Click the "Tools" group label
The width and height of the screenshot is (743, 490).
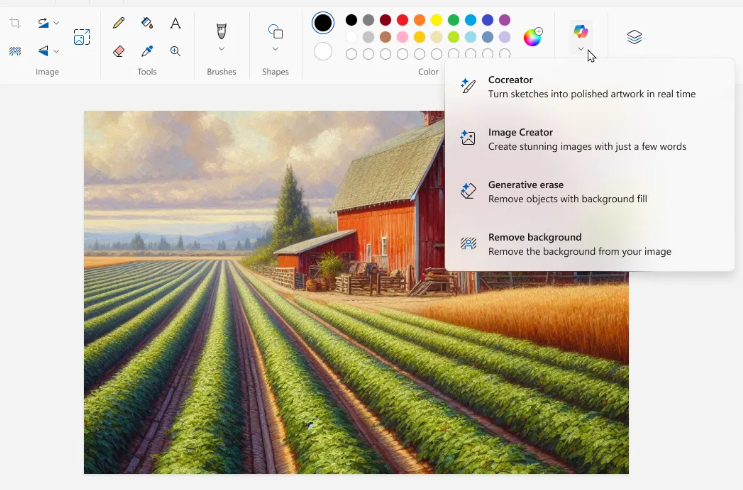[x=147, y=72]
